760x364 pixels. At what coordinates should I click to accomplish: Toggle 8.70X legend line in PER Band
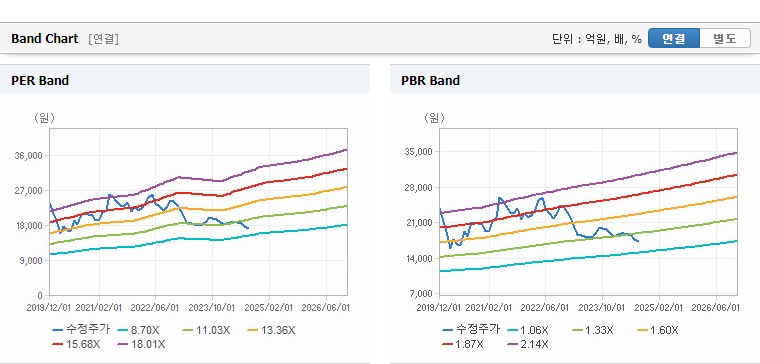pyautogui.click(x=139, y=331)
